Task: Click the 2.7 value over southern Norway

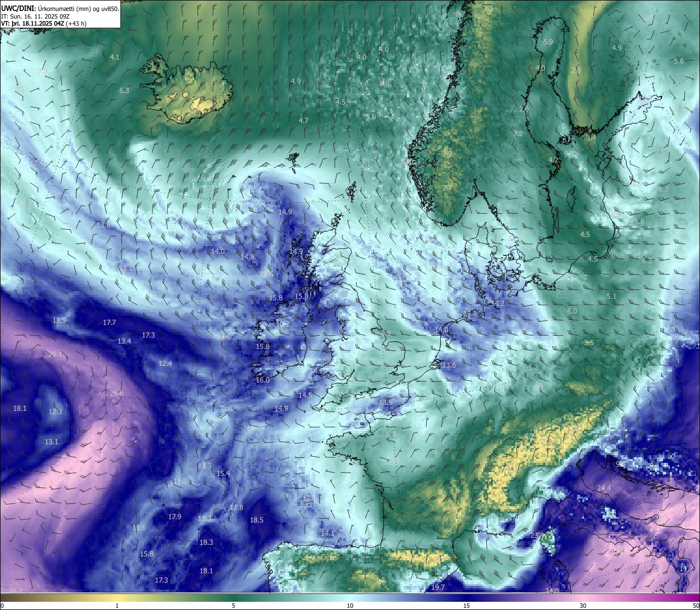Action: pos(447,188)
